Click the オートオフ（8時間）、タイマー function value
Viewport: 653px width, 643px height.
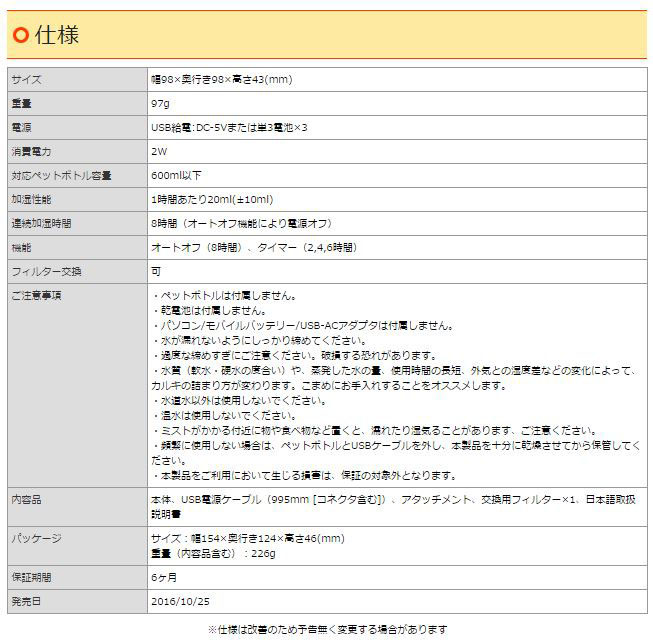click(x=253, y=247)
